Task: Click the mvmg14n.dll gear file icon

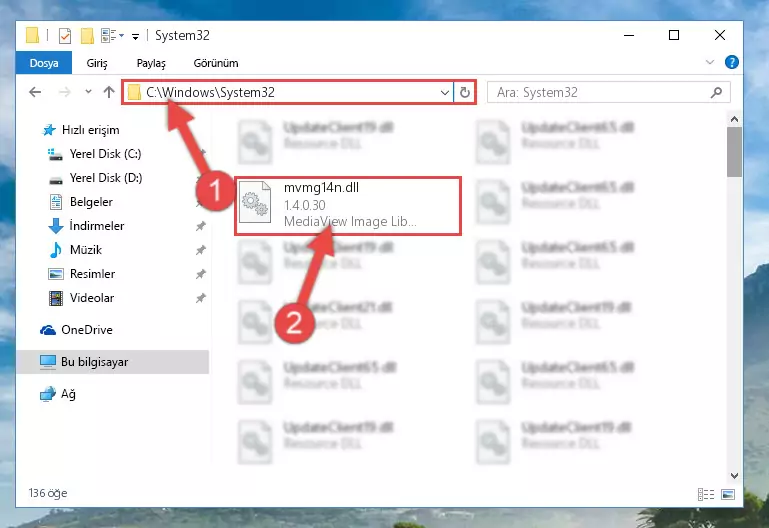Action: [255, 202]
